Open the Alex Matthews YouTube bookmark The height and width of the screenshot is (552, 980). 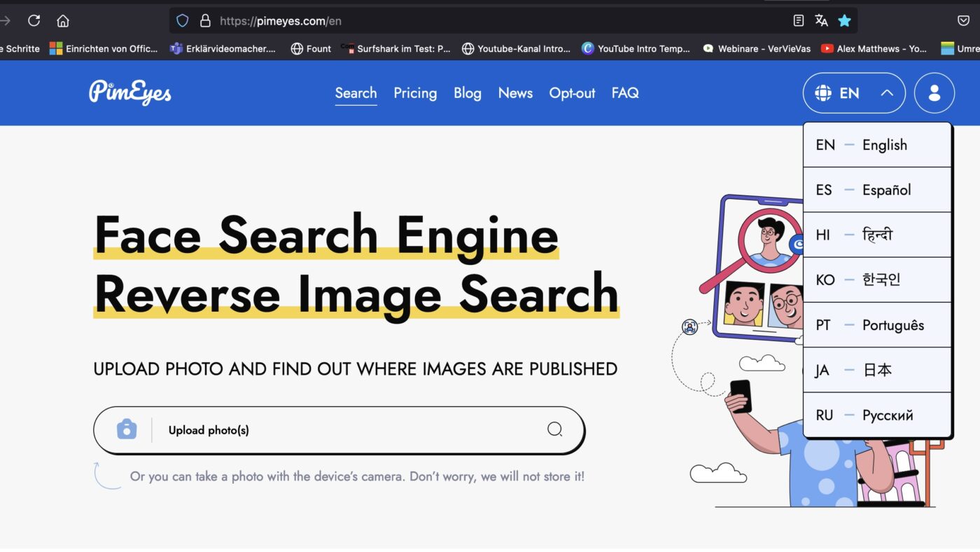click(874, 48)
